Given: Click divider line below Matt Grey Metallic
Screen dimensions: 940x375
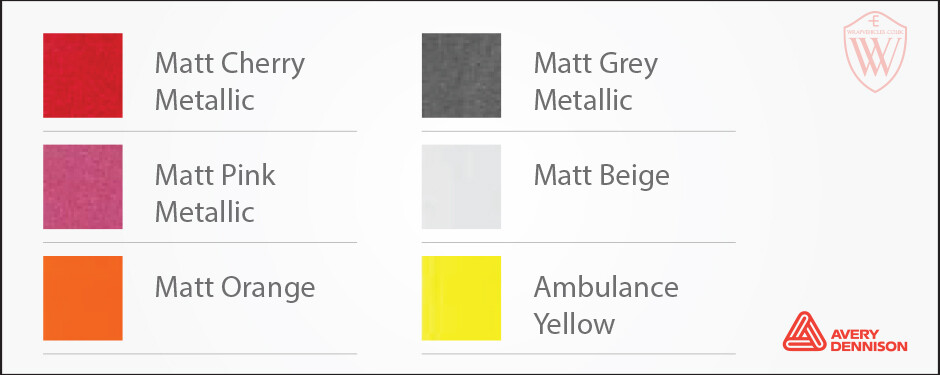Looking at the screenshot, I should pyautogui.click(x=579, y=131).
